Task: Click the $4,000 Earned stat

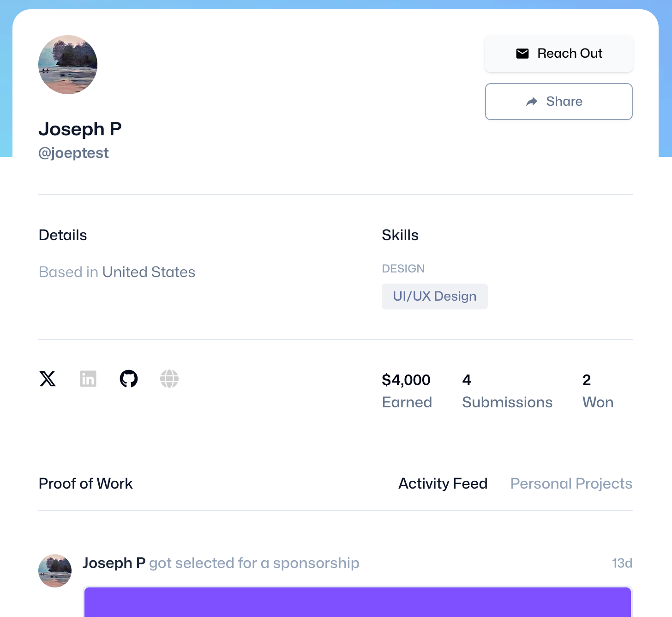Action: pos(407,391)
